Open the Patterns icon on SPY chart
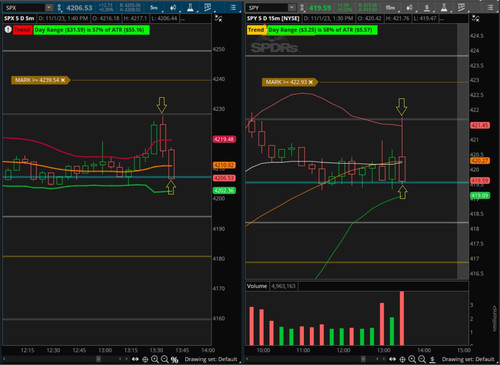The image size is (500, 365). pos(461,7)
